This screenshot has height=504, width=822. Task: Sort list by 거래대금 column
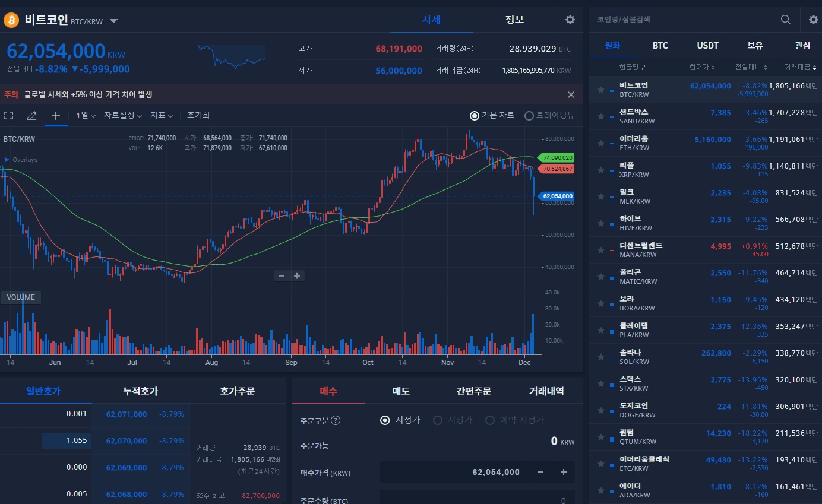(x=801, y=67)
